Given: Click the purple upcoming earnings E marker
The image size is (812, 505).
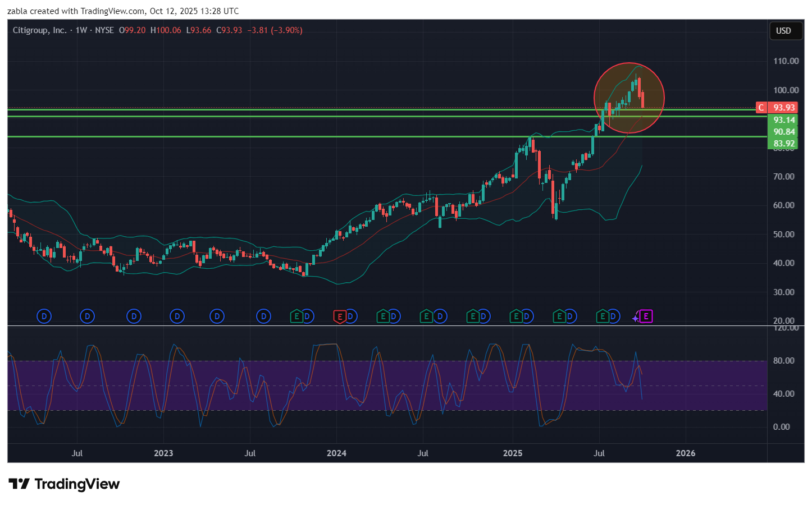Looking at the screenshot, I should [x=646, y=316].
